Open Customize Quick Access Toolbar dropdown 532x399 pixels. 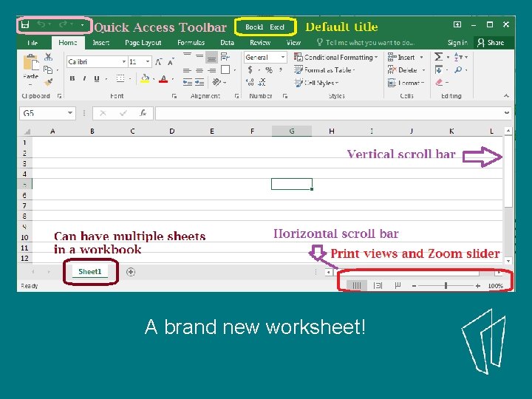coord(83,25)
